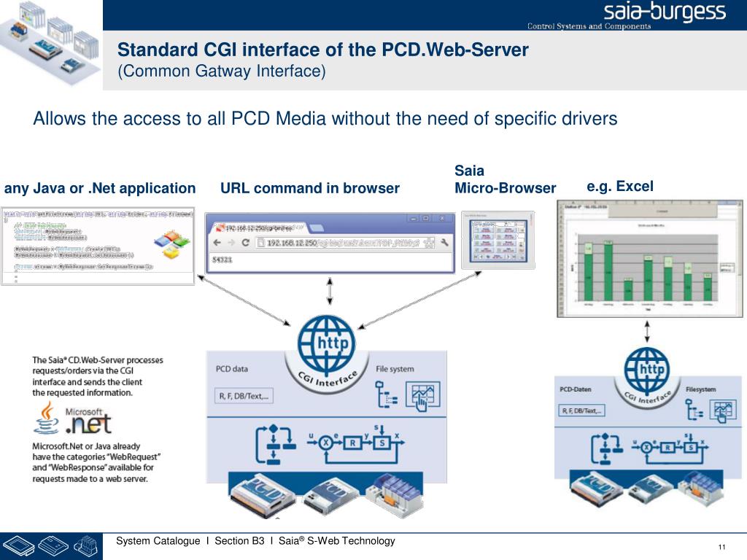Screen dimensions: 747x560
Task: Click the middle footer device icon
Action: tap(53, 545)
